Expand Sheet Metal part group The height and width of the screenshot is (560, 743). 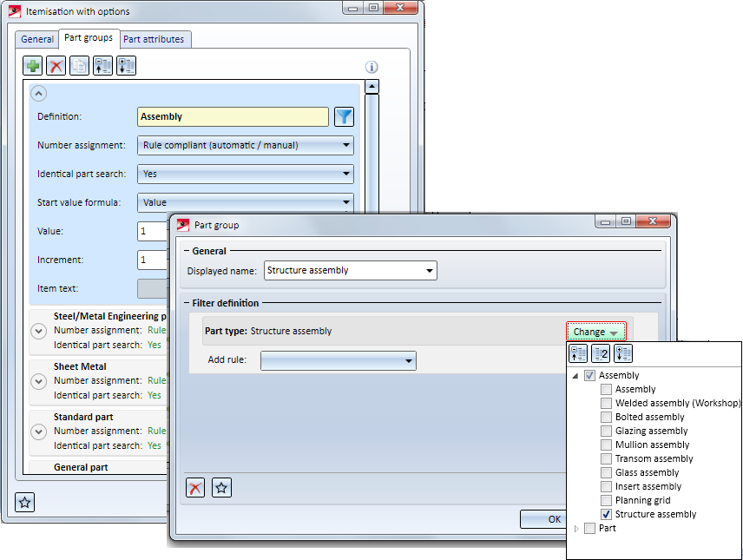coord(39,381)
